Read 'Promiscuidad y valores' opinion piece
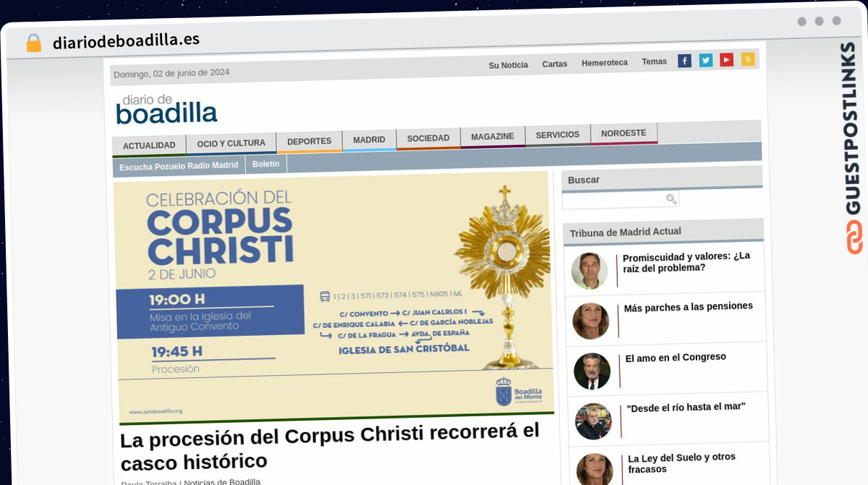 [x=686, y=262]
